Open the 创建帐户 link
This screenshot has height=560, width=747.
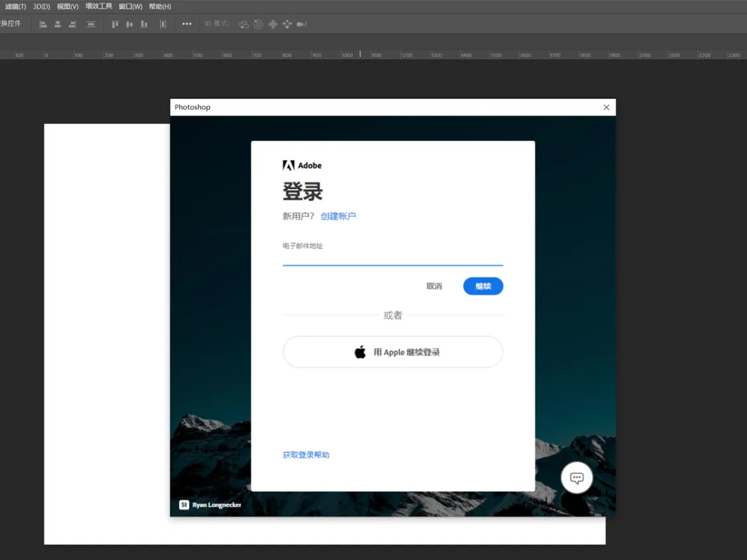[339, 216]
